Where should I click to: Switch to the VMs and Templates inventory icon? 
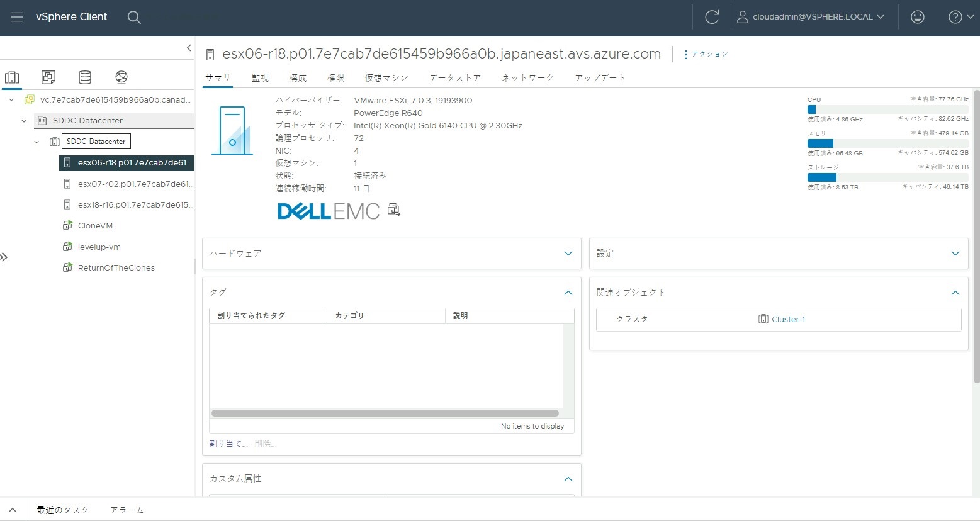tap(48, 77)
